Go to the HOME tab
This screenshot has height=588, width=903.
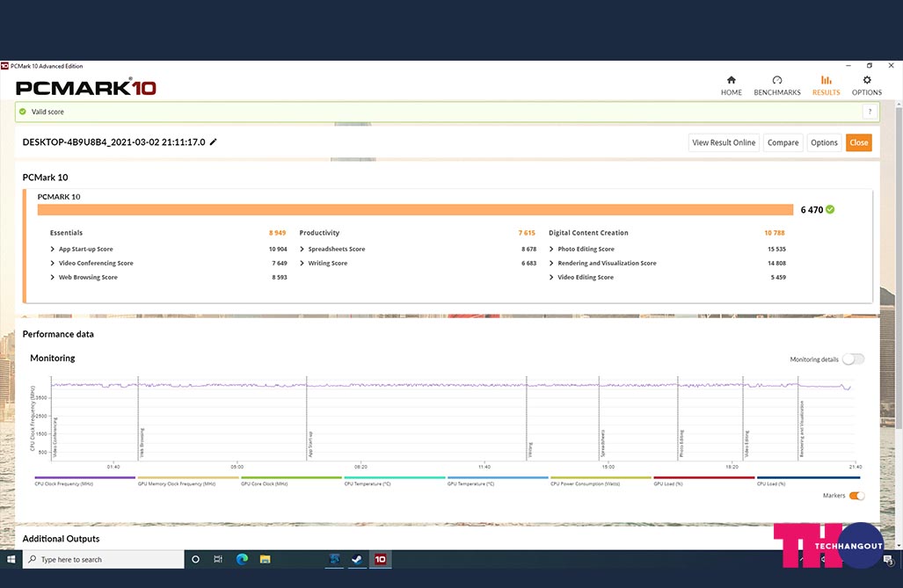(732, 85)
